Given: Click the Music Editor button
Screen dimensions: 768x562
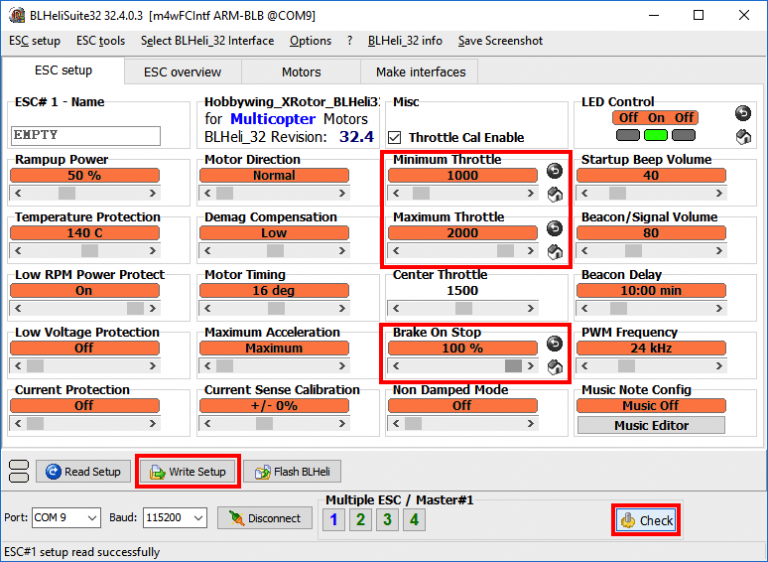Looking at the screenshot, I should pyautogui.click(x=651, y=425).
